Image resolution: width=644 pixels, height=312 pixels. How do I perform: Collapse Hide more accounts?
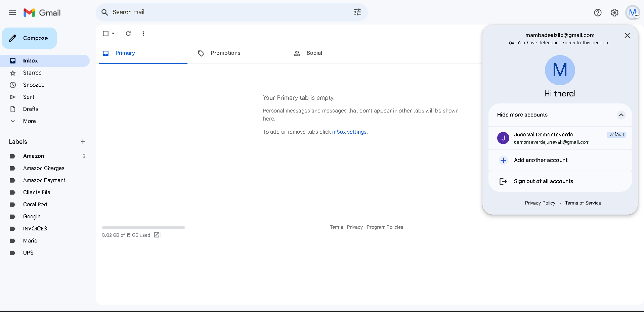(560, 115)
